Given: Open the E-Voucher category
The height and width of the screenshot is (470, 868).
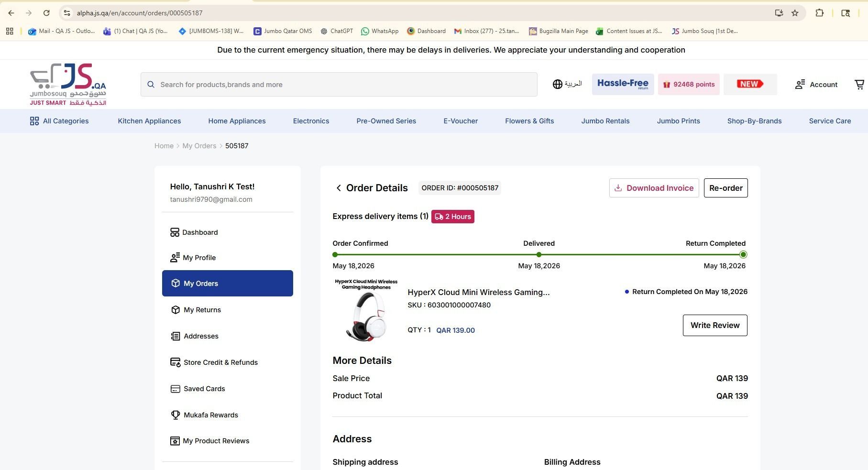Looking at the screenshot, I should (461, 121).
